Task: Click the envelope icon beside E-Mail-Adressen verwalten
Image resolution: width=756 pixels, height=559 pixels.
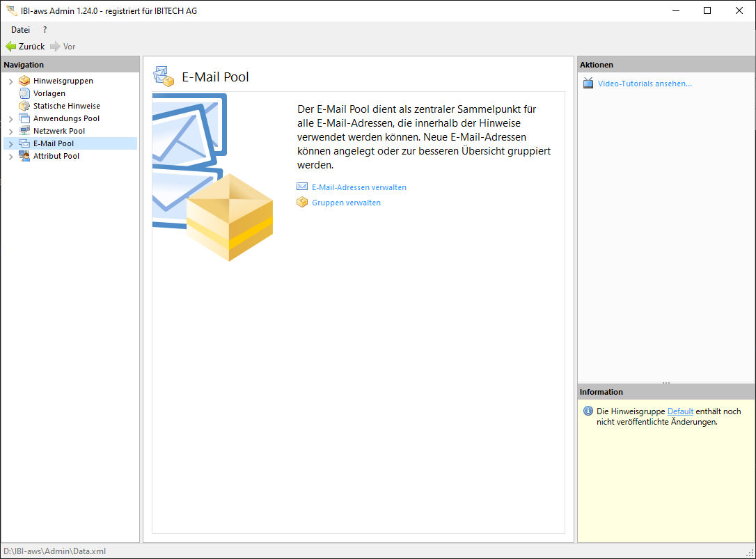Action: 302,187
